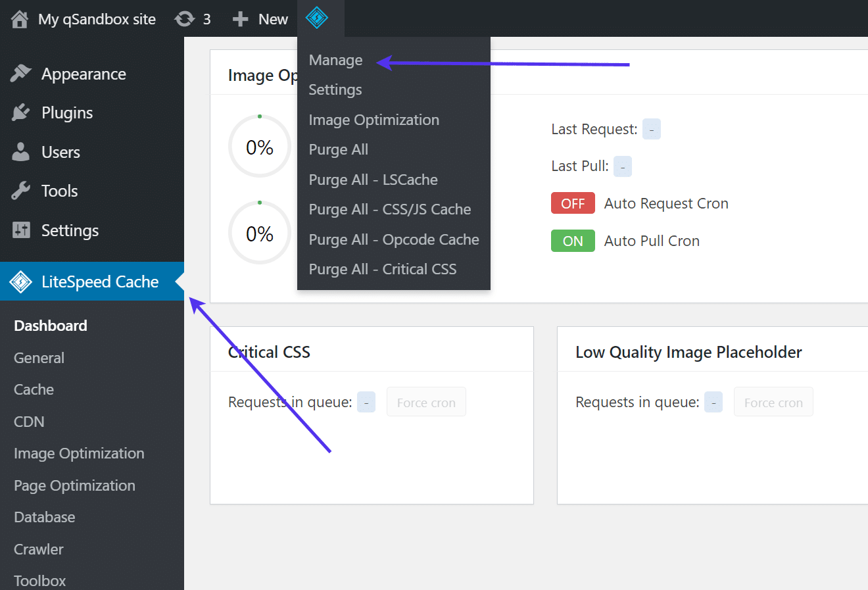
Task: Select Manage from the LiteSpeed dropdown menu
Action: tap(335, 60)
